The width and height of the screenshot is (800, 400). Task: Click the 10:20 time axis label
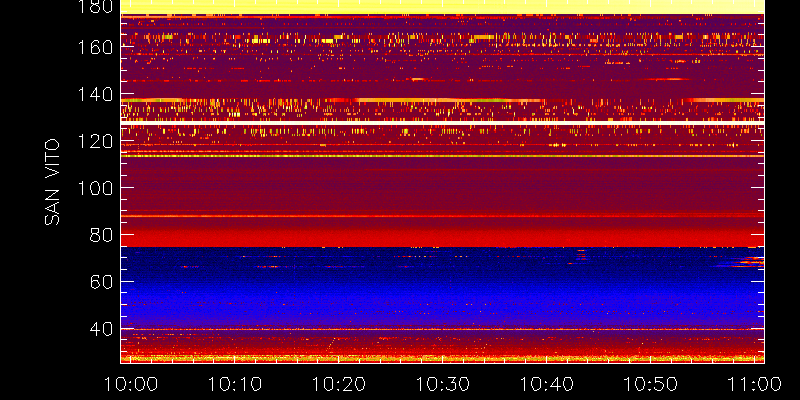338,384
